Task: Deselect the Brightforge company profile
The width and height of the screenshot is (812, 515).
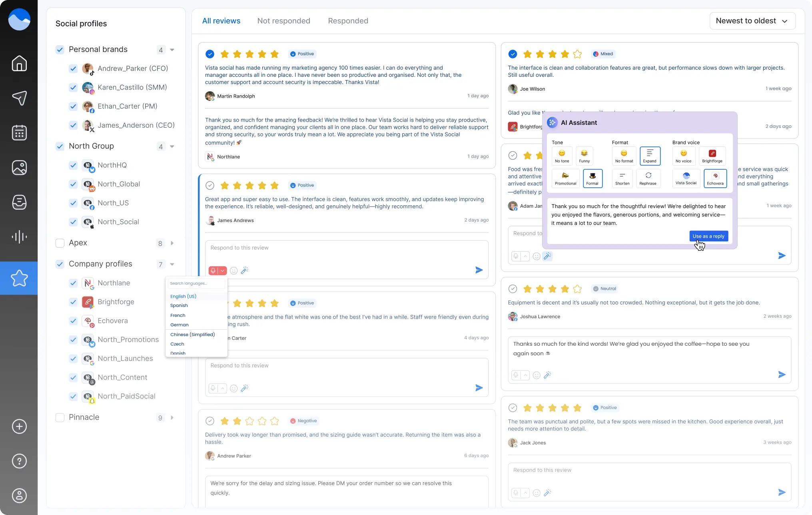Action: pos(73,302)
